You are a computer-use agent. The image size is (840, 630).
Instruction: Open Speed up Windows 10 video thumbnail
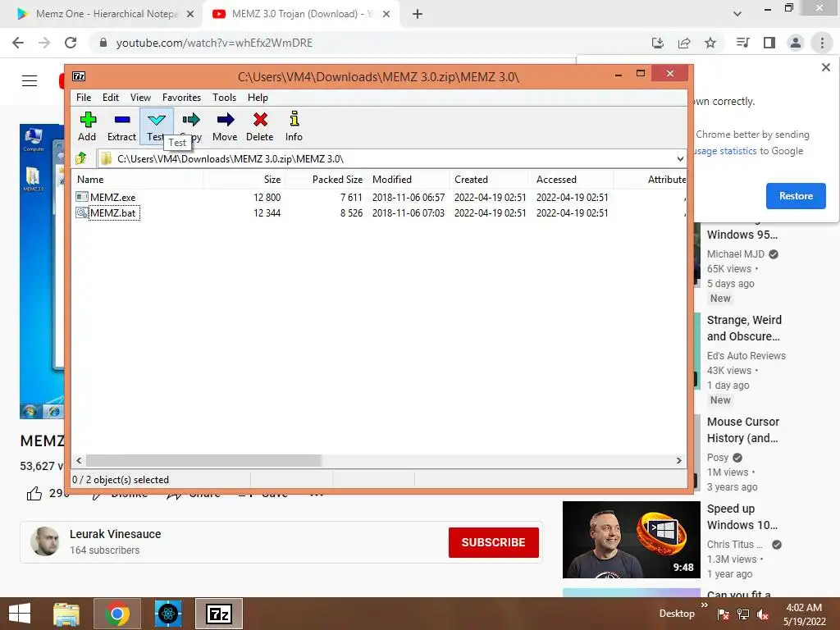631,540
